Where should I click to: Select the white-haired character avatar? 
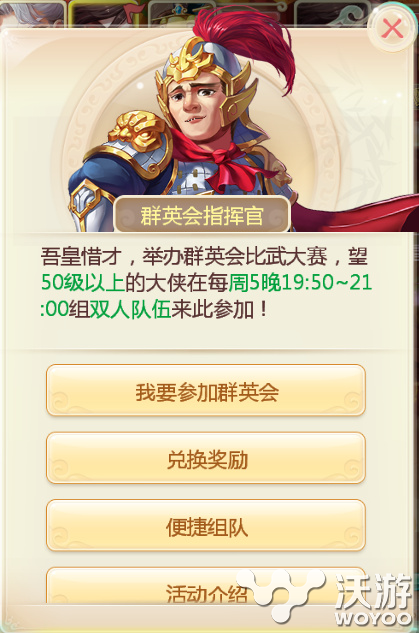(32, 14)
